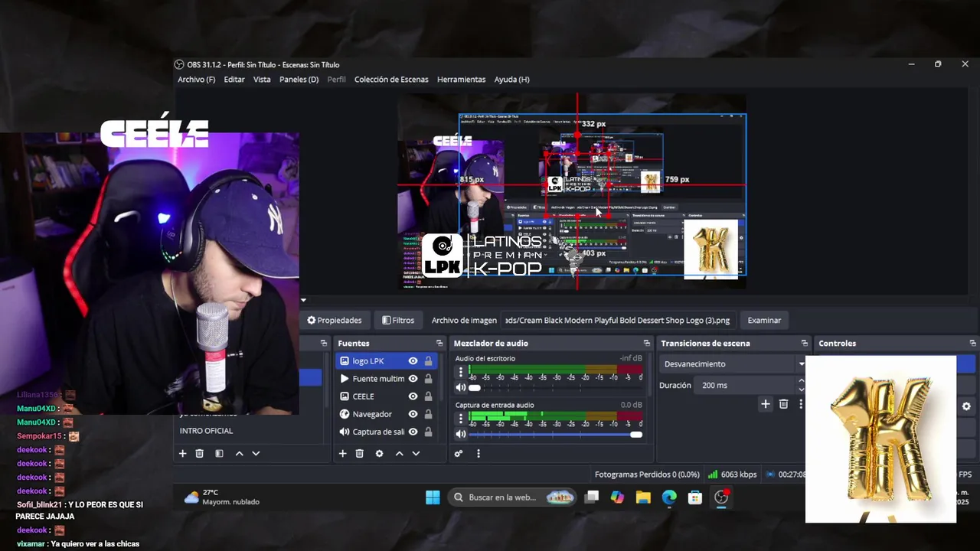Open the Vista menu

pos(262,80)
